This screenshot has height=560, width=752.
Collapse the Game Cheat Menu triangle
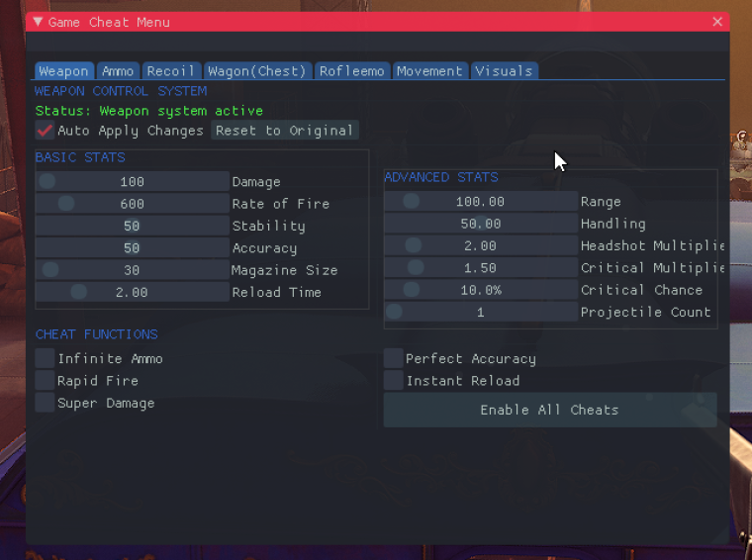pos(38,22)
